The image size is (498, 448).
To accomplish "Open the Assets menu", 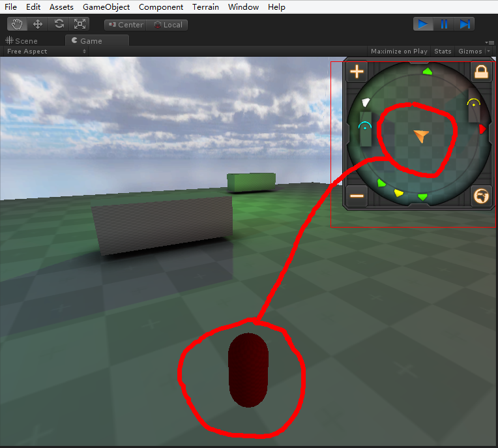I will (61, 7).
